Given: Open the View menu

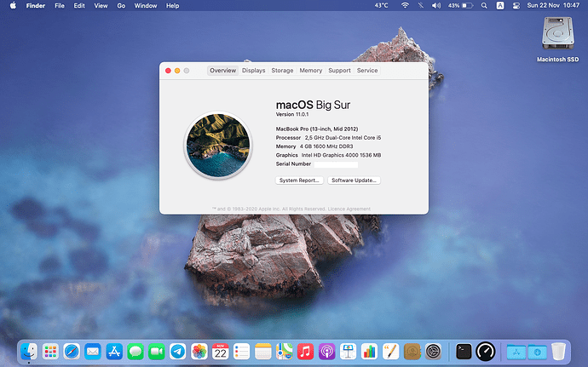Looking at the screenshot, I should point(101,6).
